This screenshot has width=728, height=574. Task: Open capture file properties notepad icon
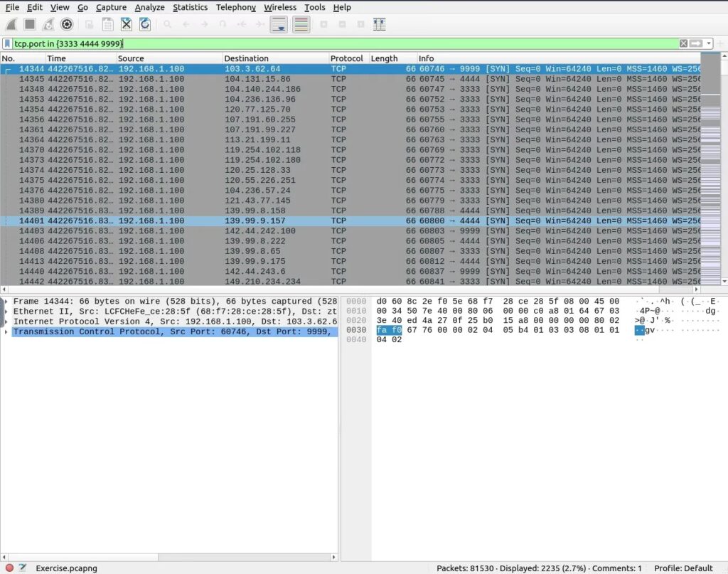tap(23, 568)
